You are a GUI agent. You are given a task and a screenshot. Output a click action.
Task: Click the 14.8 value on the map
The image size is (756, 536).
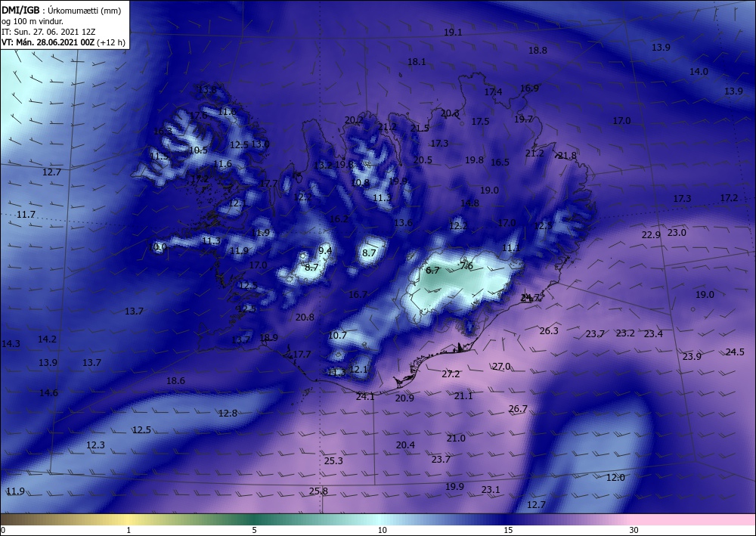coord(469,203)
